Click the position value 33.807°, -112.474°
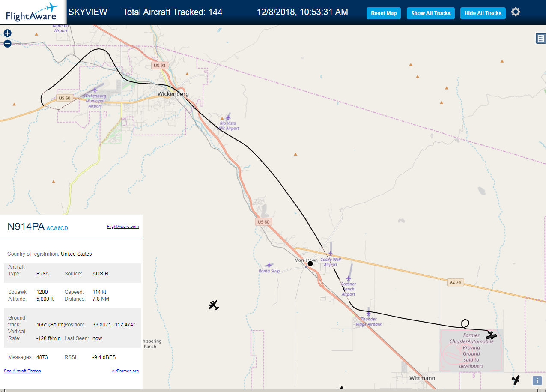Image resolution: width=546 pixels, height=392 pixels. (114, 325)
